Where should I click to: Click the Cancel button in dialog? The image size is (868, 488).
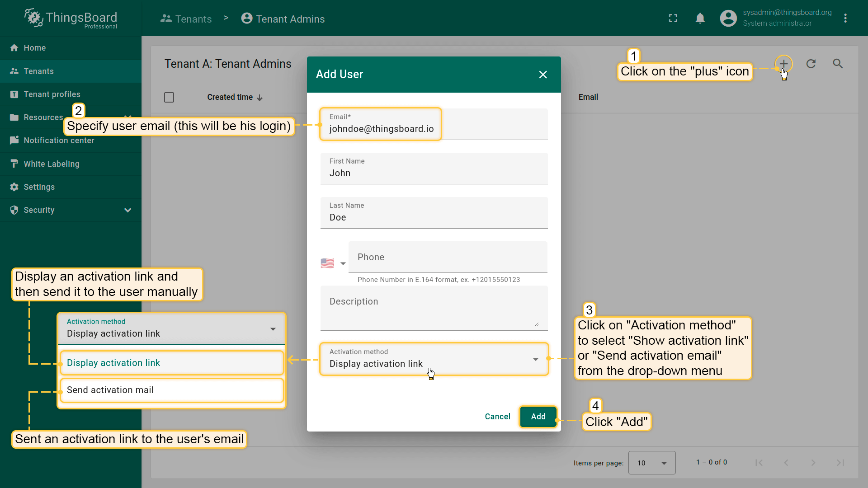pyautogui.click(x=497, y=417)
